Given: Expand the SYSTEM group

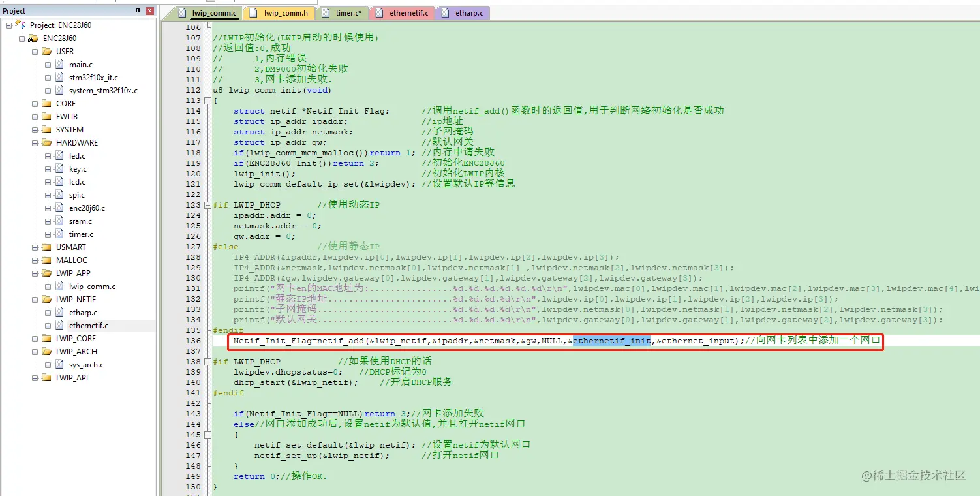Looking at the screenshot, I should [x=35, y=130].
